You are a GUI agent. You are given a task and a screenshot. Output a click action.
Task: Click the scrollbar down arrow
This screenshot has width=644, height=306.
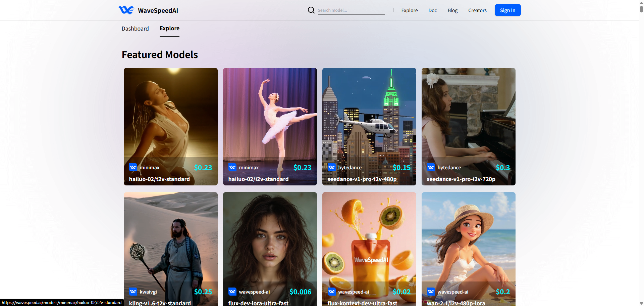point(641,303)
